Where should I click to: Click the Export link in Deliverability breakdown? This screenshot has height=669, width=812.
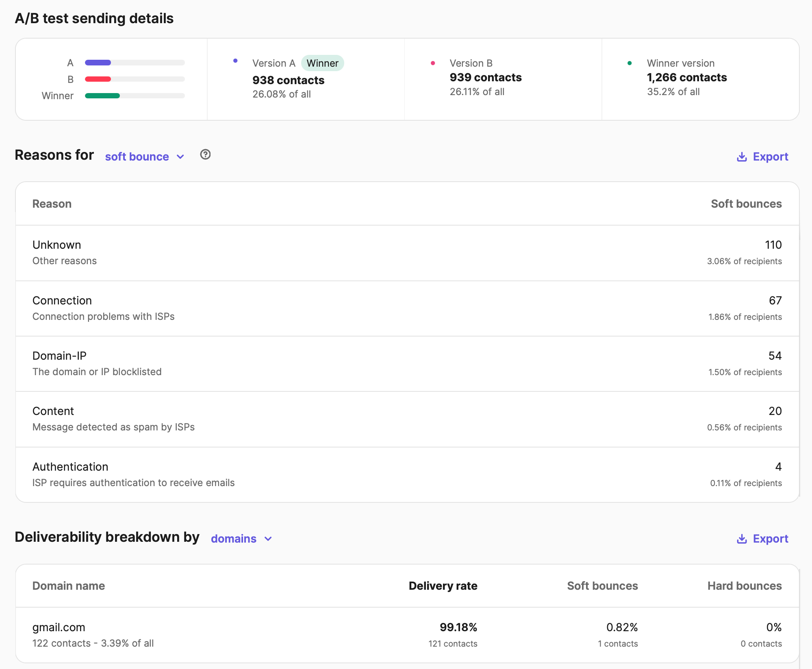pos(771,539)
